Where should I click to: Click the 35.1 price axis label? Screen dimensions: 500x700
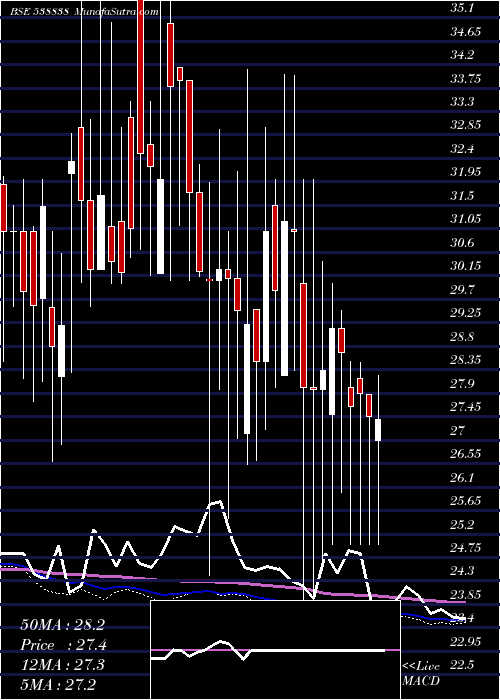pos(463,8)
